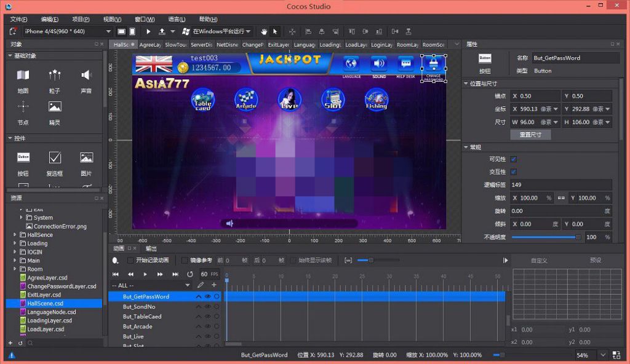
Task: Click Language globe icon in game canvas
Action: (x=351, y=63)
